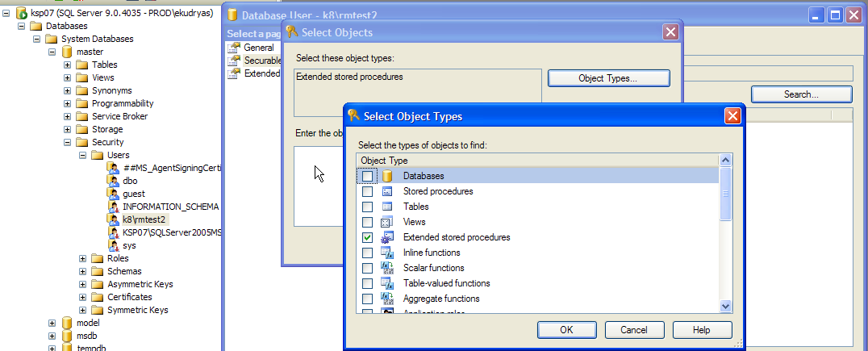Expand the Programmability folder
The image size is (868, 351).
click(x=68, y=103)
